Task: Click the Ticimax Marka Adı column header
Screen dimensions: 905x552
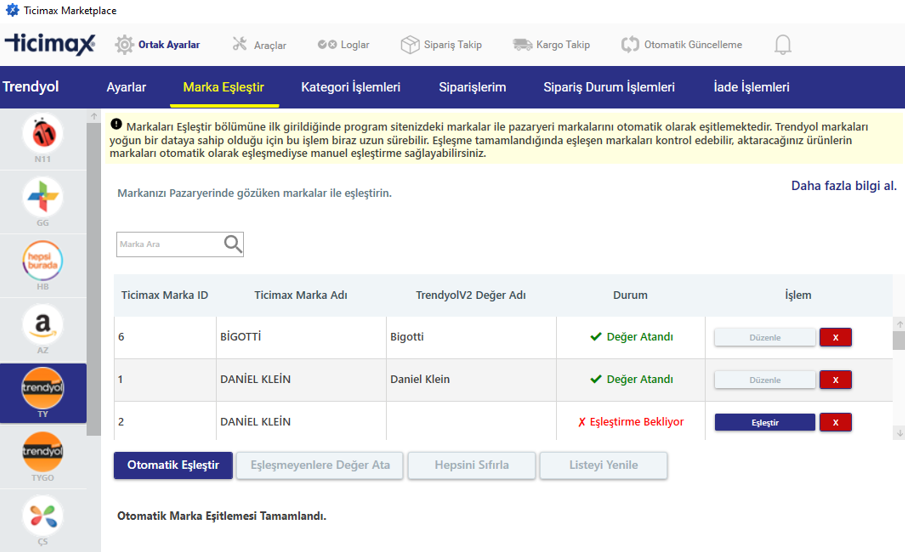Action: pyautogui.click(x=301, y=295)
